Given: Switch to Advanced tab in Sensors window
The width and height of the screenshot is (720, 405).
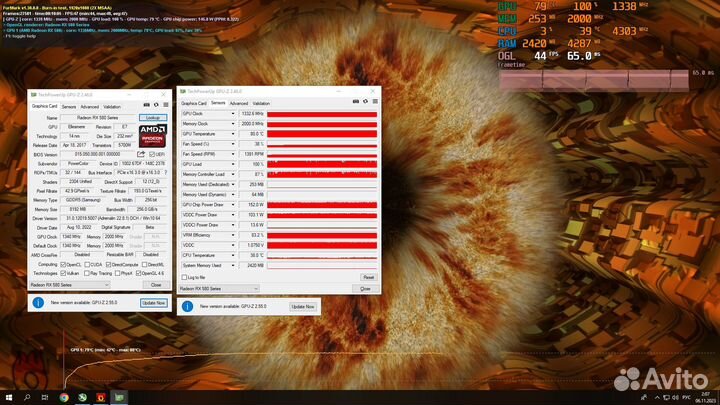Looking at the screenshot, I should pyautogui.click(x=239, y=103).
